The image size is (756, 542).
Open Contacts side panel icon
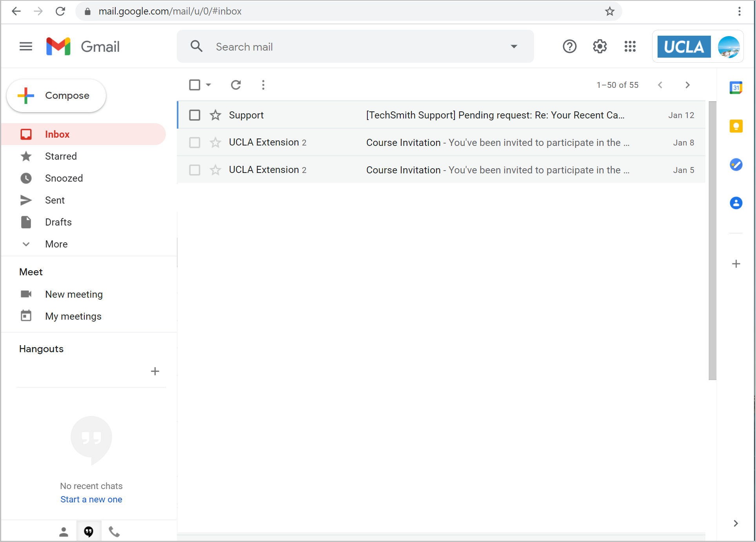pyautogui.click(x=736, y=203)
